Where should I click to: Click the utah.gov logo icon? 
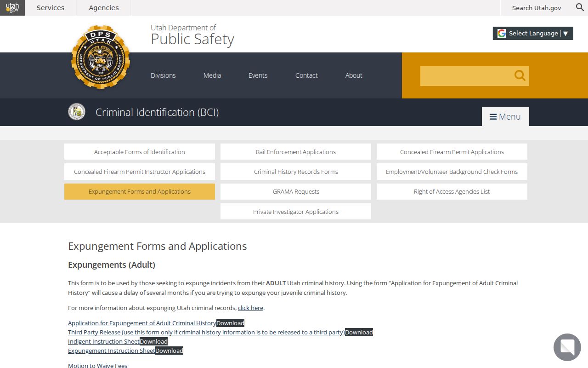pos(12,8)
